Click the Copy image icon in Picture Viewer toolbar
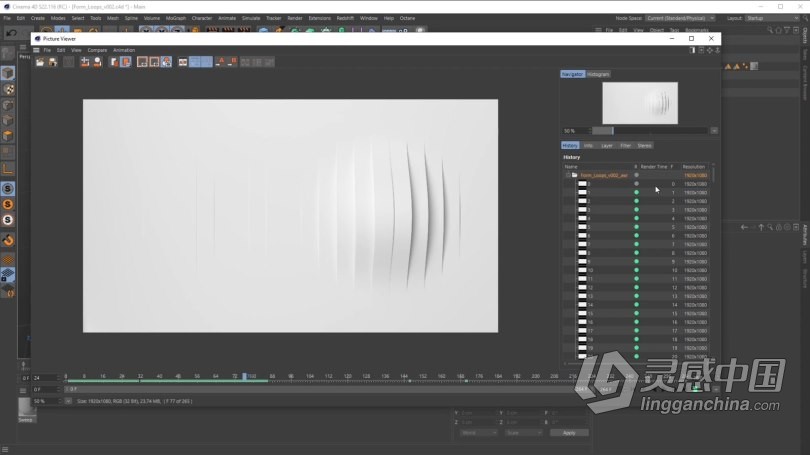The width and height of the screenshot is (810, 455). pos(114,62)
